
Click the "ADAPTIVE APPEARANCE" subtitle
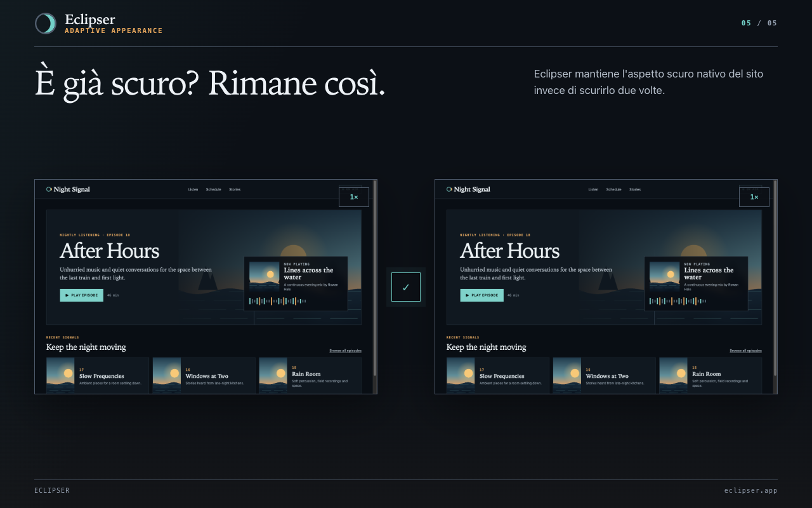114,30
